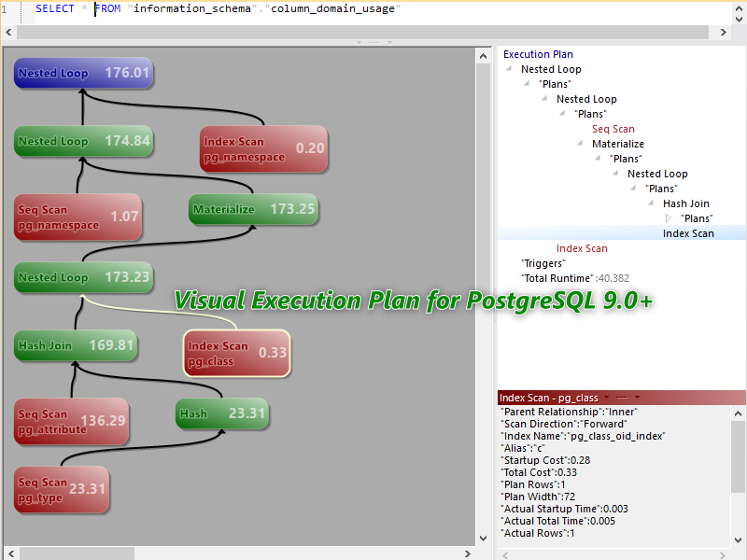
Task: Click the detail panel scroll-down arrow
Action: [738, 540]
